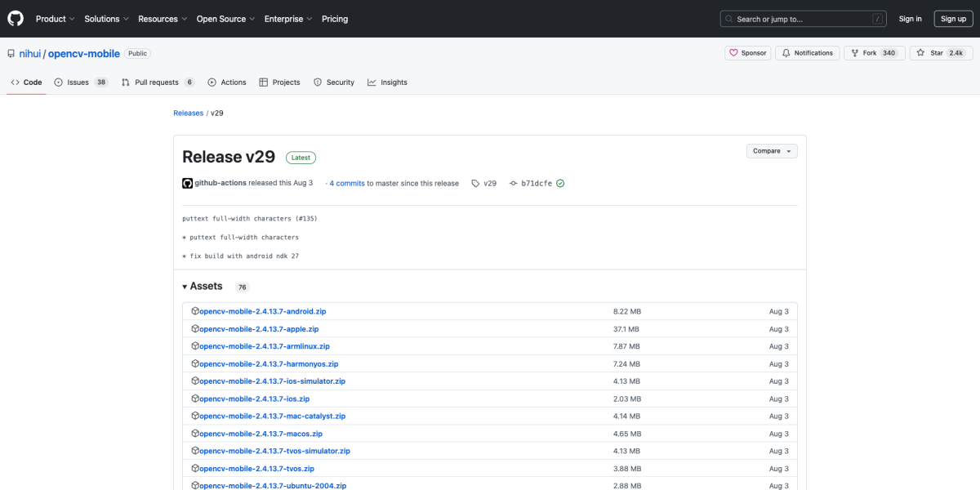
Task: Click the search or jump to field
Action: (803, 19)
